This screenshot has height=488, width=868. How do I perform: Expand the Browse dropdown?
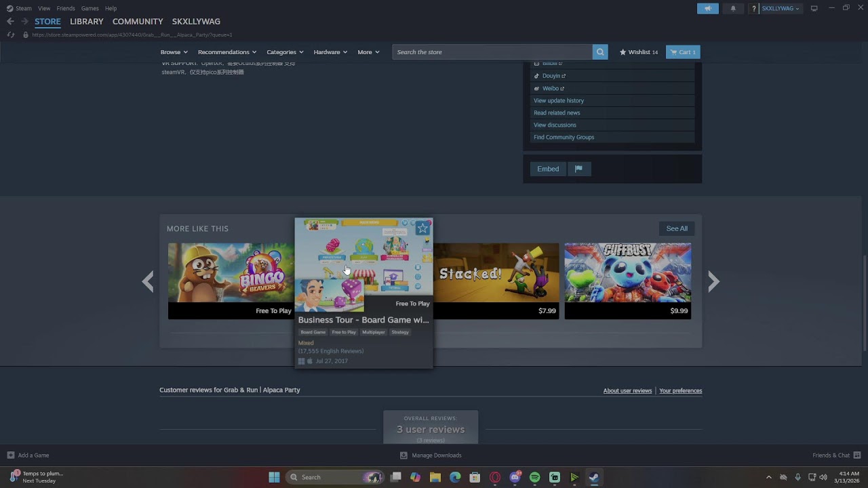point(174,52)
